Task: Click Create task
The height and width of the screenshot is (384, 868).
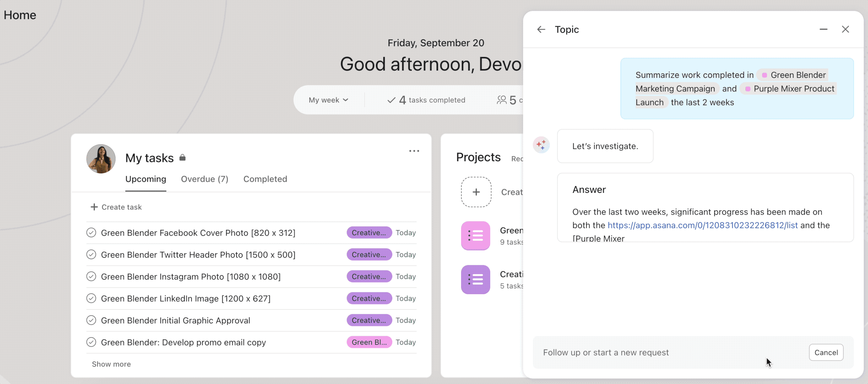Action: tap(116, 207)
